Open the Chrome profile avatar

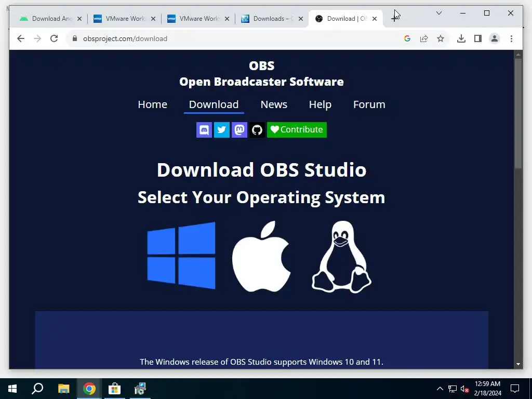[495, 38]
